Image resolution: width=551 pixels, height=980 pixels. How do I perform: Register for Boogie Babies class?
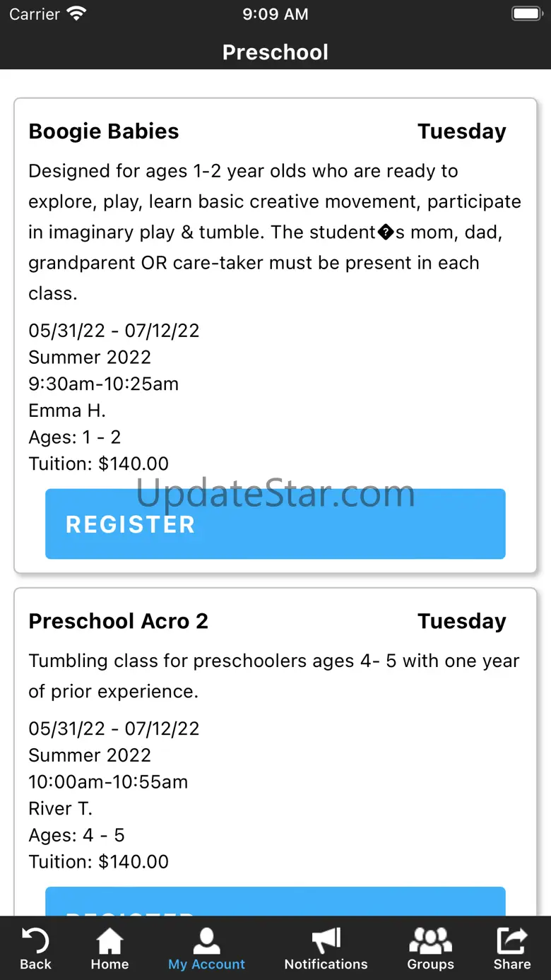click(275, 524)
